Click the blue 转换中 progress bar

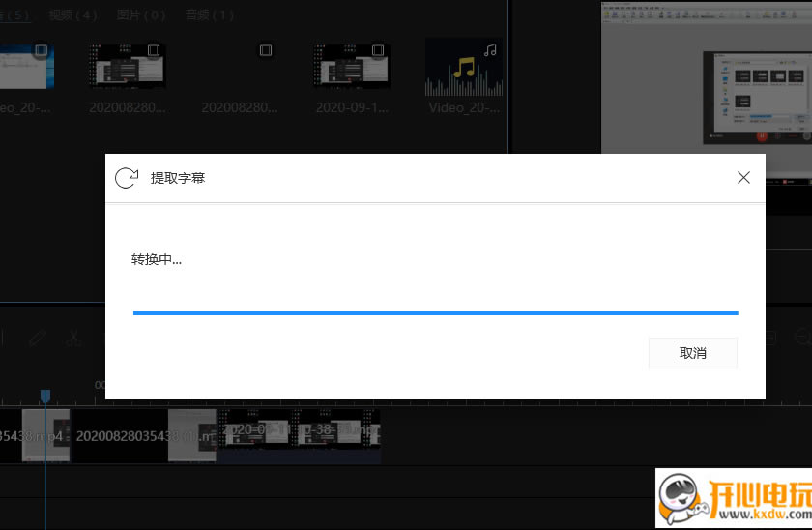coord(435,313)
